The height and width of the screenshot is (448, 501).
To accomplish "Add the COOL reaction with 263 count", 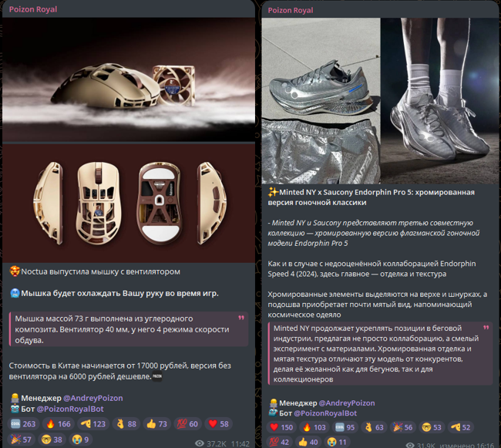I will click(23, 424).
